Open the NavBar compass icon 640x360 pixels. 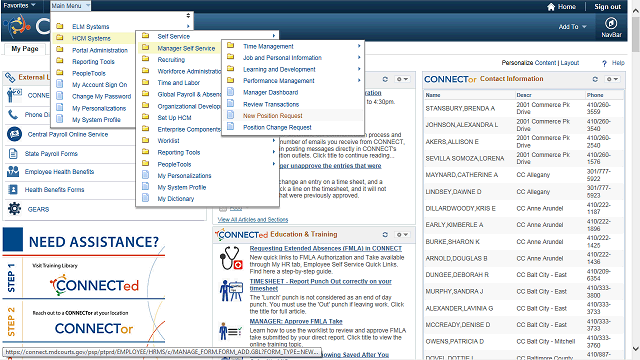pyautogui.click(x=611, y=23)
